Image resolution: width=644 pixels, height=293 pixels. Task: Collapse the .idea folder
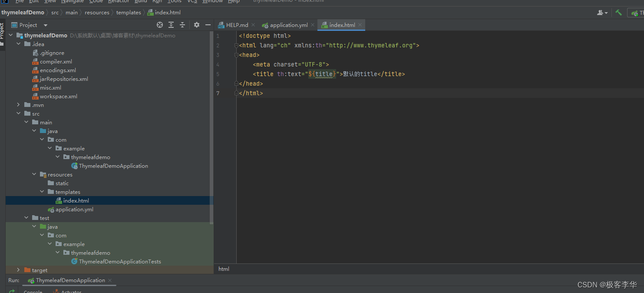pyautogui.click(x=18, y=44)
